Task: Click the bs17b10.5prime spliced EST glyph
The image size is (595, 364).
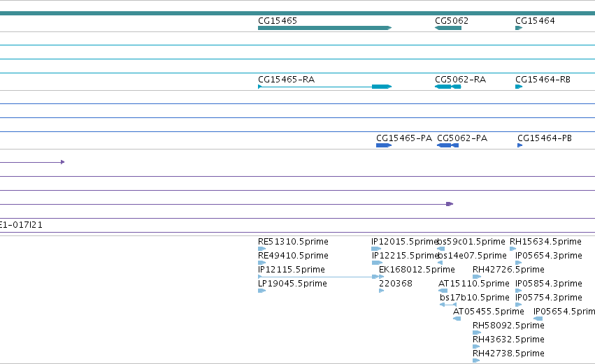Action: tap(448, 305)
